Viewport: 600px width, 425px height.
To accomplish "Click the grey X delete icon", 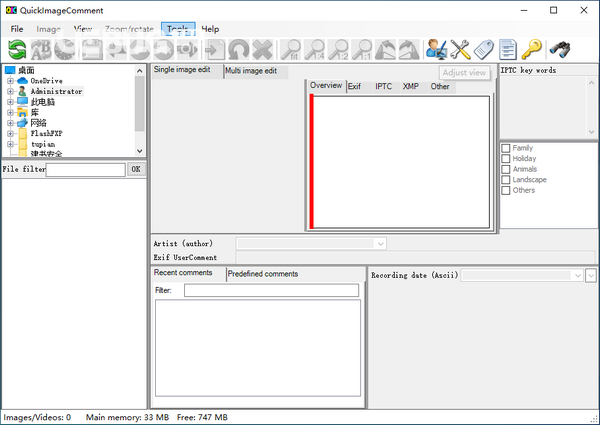I will pyautogui.click(x=262, y=50).
